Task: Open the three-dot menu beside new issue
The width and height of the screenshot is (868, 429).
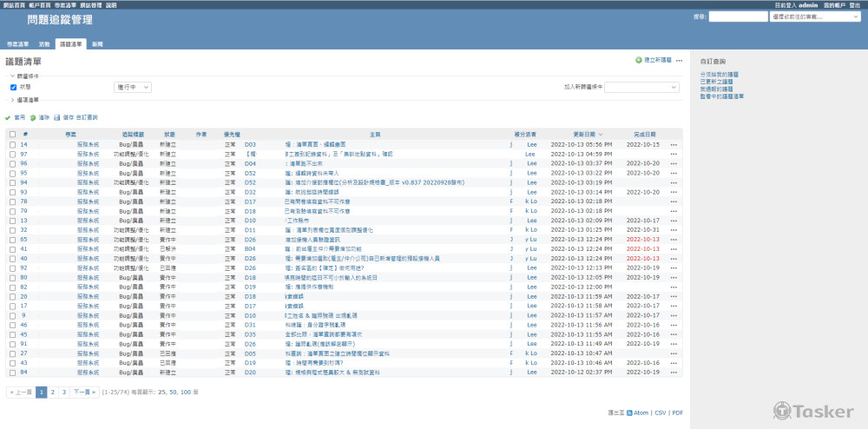Action: (x=680, y=60)
